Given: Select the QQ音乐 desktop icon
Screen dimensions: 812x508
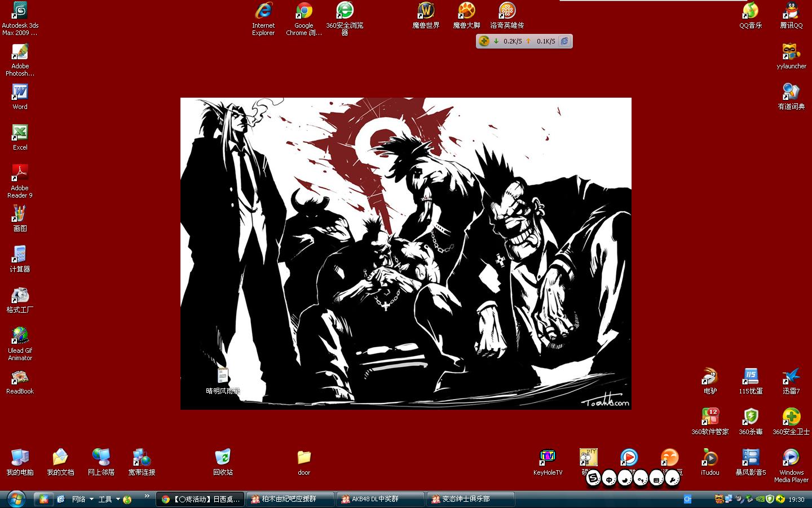Looking at the screenshot, I should (751, 15).
